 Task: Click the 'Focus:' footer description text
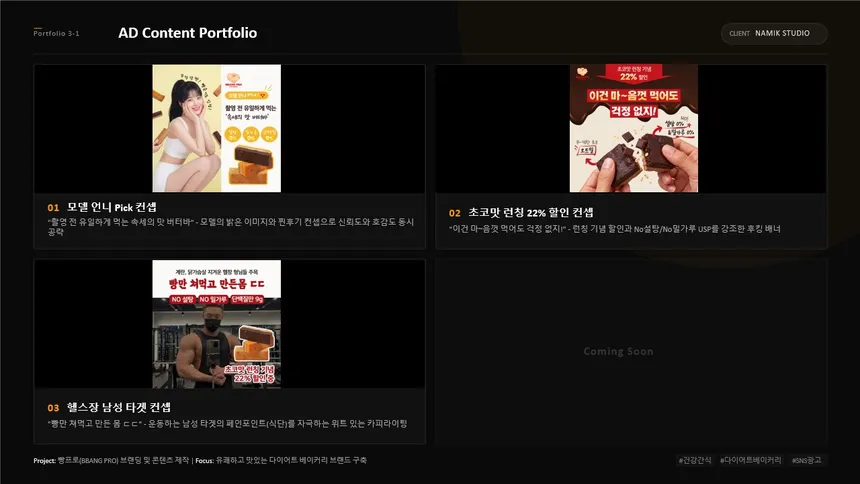281,460
